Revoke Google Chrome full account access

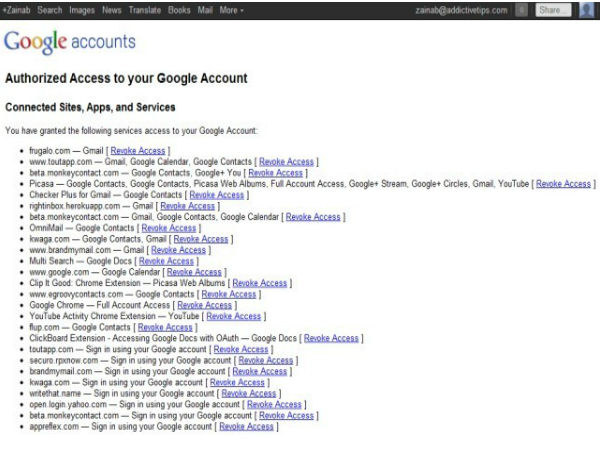click(204, 305)
